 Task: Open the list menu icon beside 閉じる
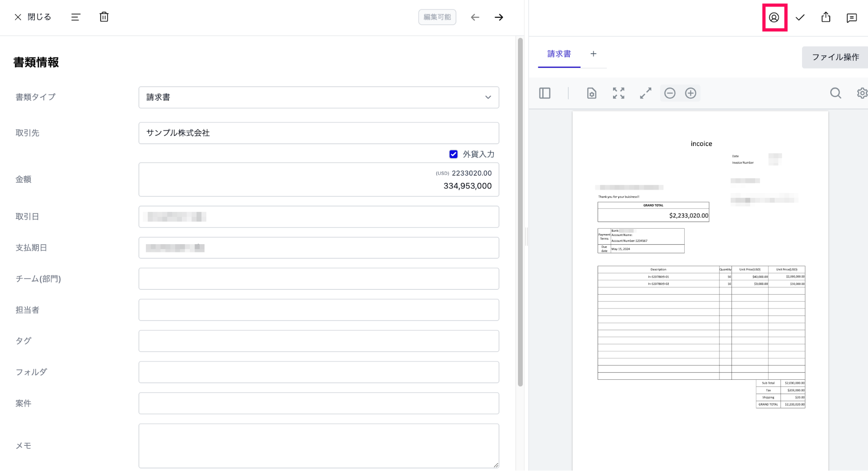coord(76,17)
